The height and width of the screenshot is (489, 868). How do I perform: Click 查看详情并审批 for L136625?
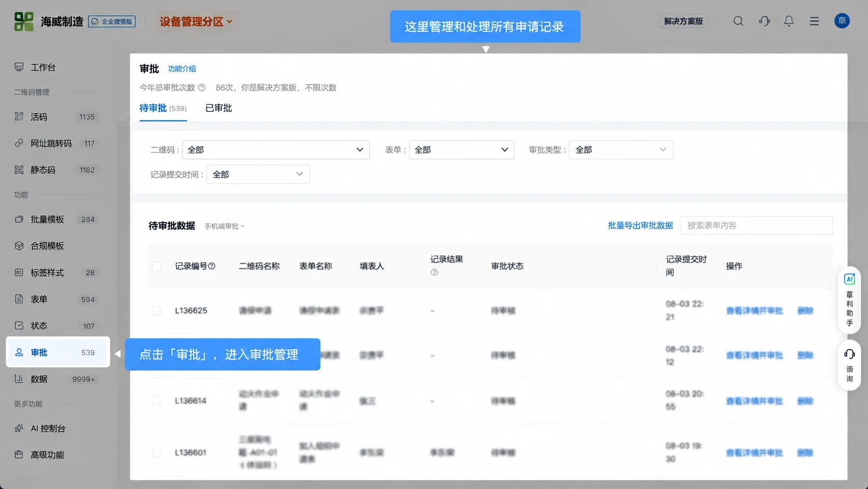[754, 311]
